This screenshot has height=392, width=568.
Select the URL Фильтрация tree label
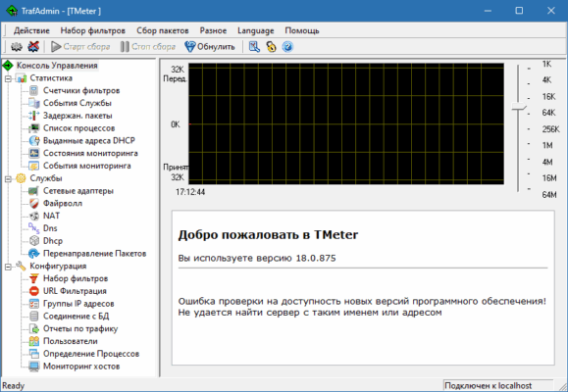(x=75, y=291)
